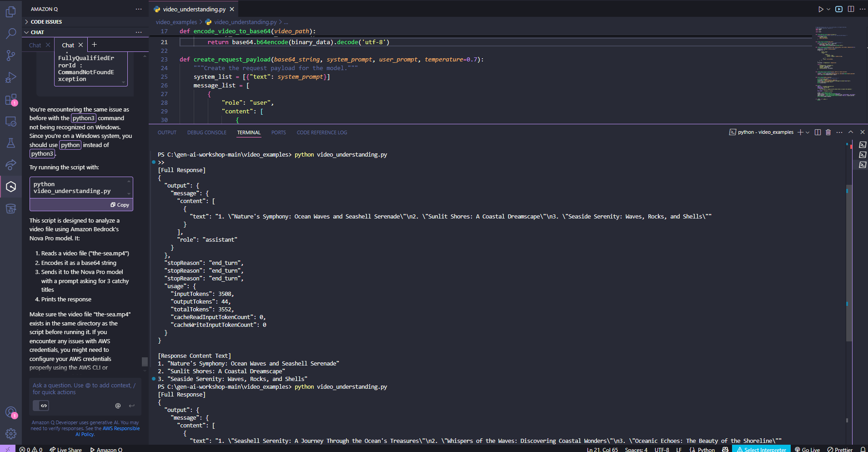Click Live Share in status bar
This screenshot has height=452, width=868.
(x=65, y=449)
